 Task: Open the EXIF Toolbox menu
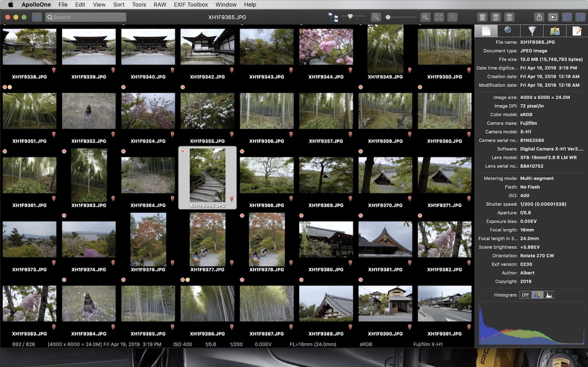[191, 4]
